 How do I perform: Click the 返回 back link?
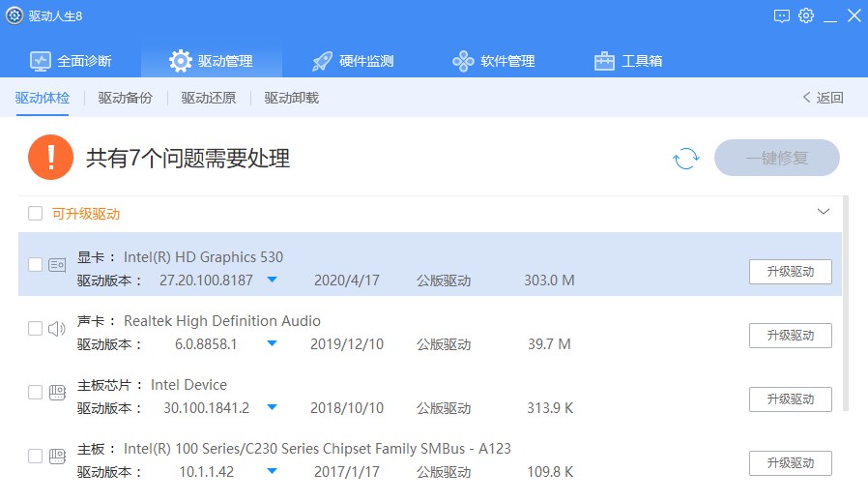pyautogui.click(x=824, y=98)
